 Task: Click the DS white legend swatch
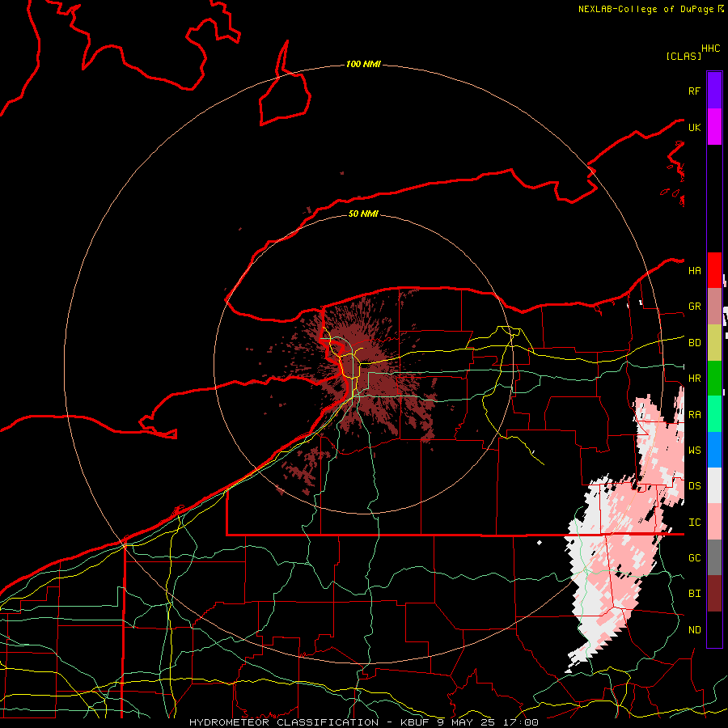[714, 485]
